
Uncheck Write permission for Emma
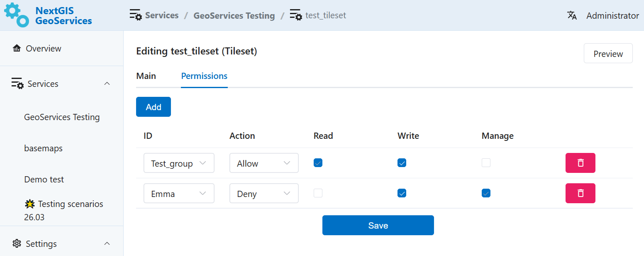point(402,193)
